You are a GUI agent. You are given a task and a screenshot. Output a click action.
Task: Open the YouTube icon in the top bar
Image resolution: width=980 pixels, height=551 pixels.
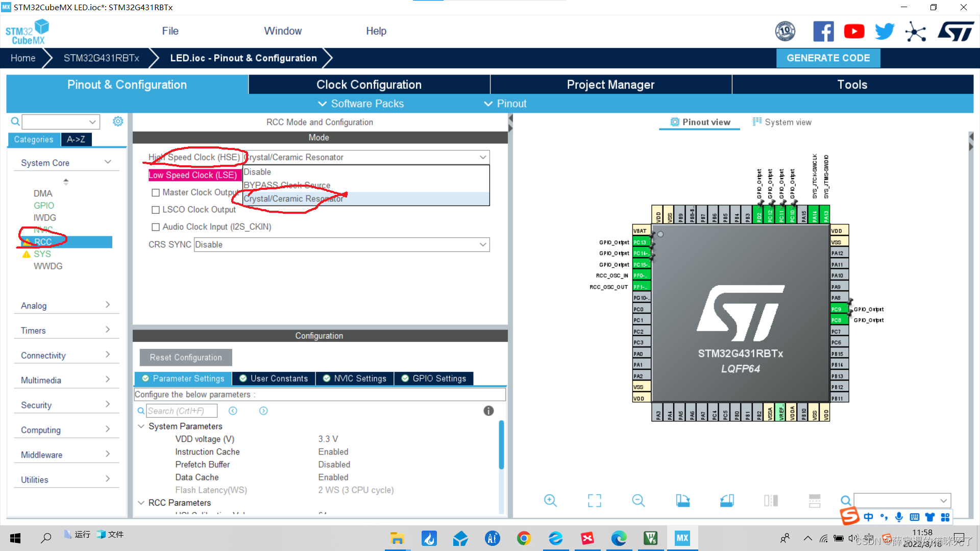tap(854, 31)
